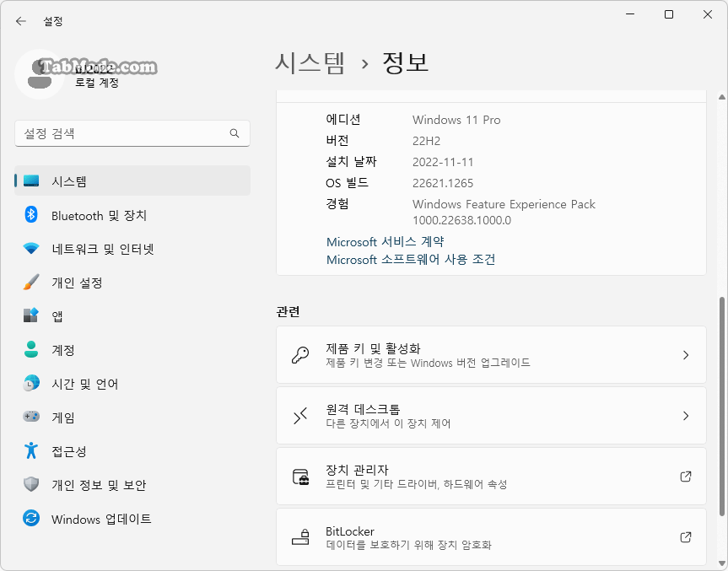The image size is (728, 571).
Task: Open the Microsoft 서비스 계약 link
Action: [x=386, y=241]
